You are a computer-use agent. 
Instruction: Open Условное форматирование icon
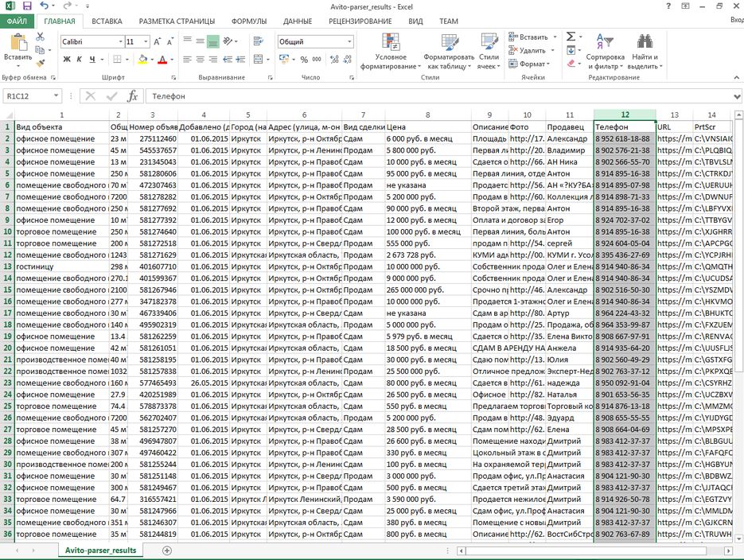coord(390,41)
